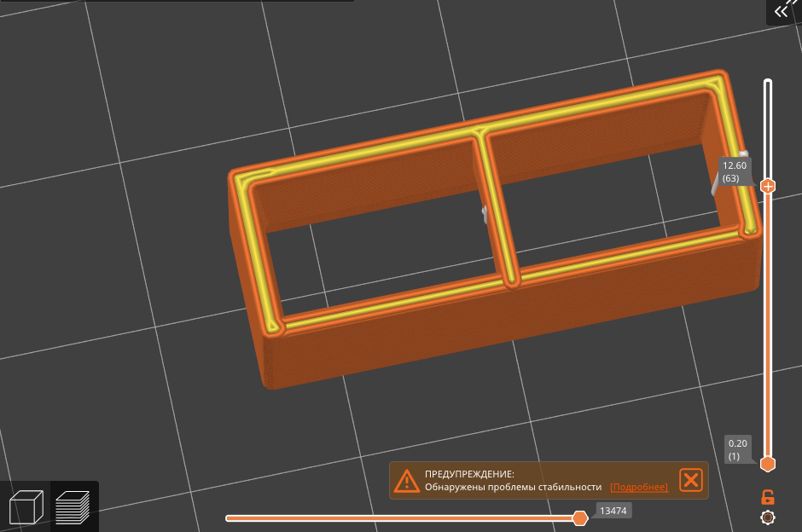Click the 12.60 (63) layer height label
The width and height of the screenshot is (802, 532).
(735, 171)
